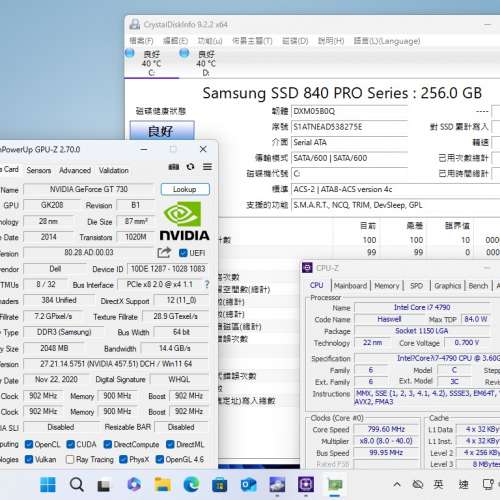Click the NVIDIA logo in GPU-Z

pyautogui.click(x=184, y=221)
